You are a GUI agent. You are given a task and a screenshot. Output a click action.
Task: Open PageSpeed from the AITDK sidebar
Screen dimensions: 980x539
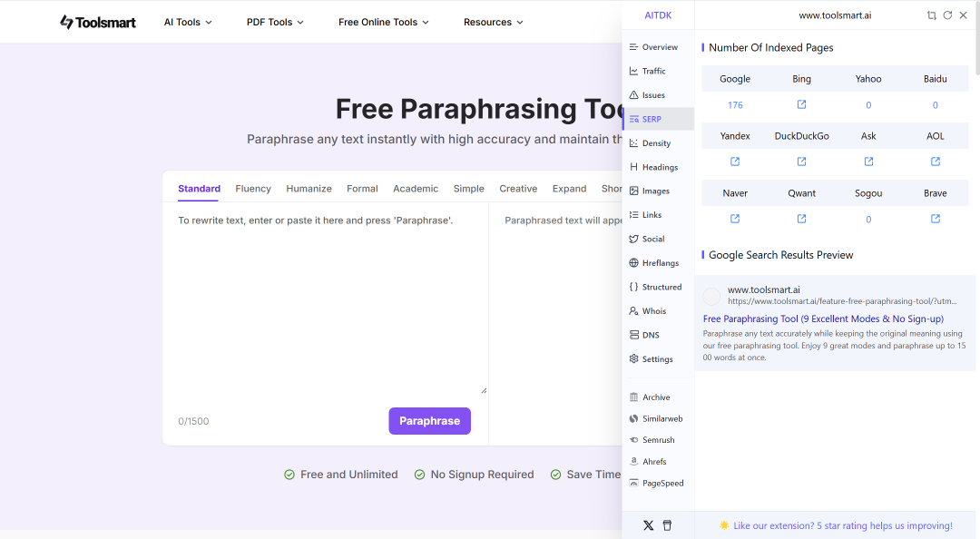(658, 484)
